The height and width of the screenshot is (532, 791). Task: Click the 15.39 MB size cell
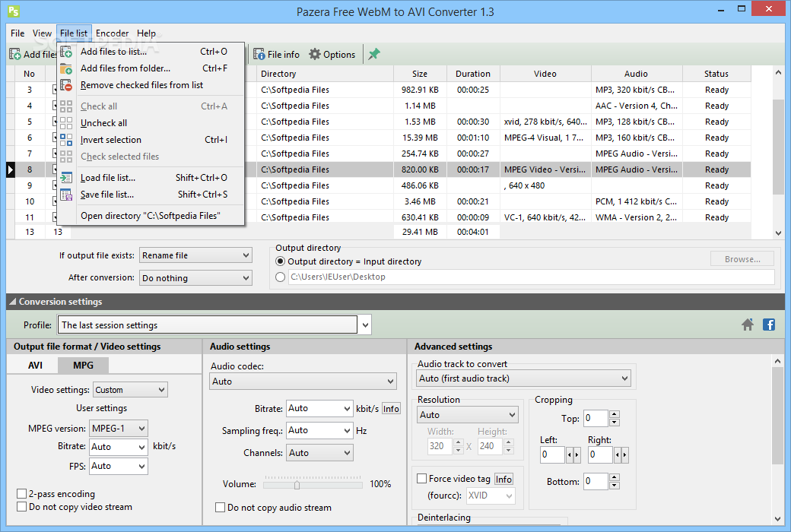point(419,138)
